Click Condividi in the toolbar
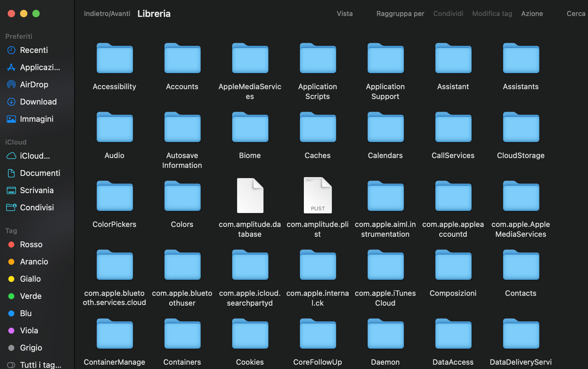Screen dimensions: 588x369 point(448,14)
